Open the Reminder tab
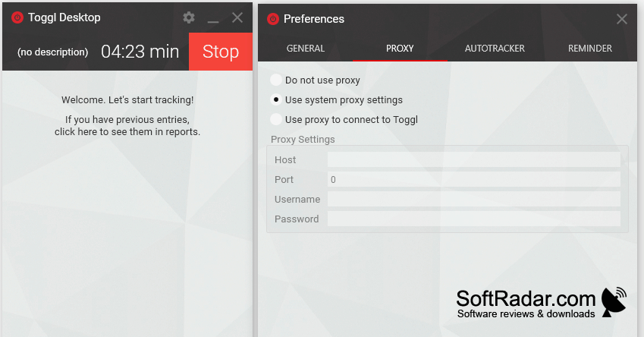 pos(590,49)
